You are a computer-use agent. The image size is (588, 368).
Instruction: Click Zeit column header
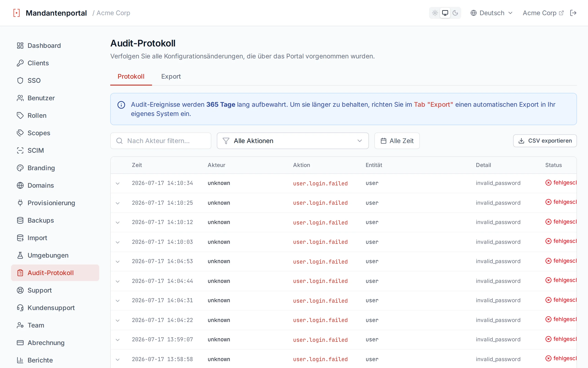coord(137,165)
